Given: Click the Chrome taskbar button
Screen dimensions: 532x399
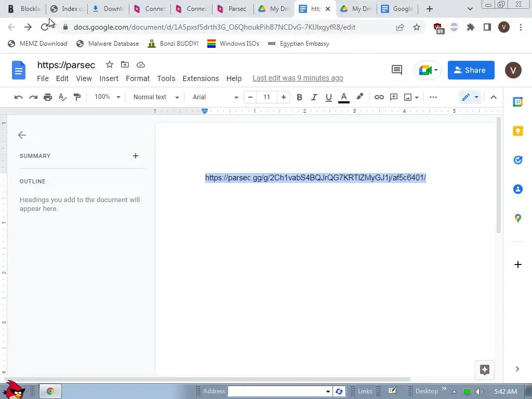Looking at the screenshot, I should [x=50, y=391].
